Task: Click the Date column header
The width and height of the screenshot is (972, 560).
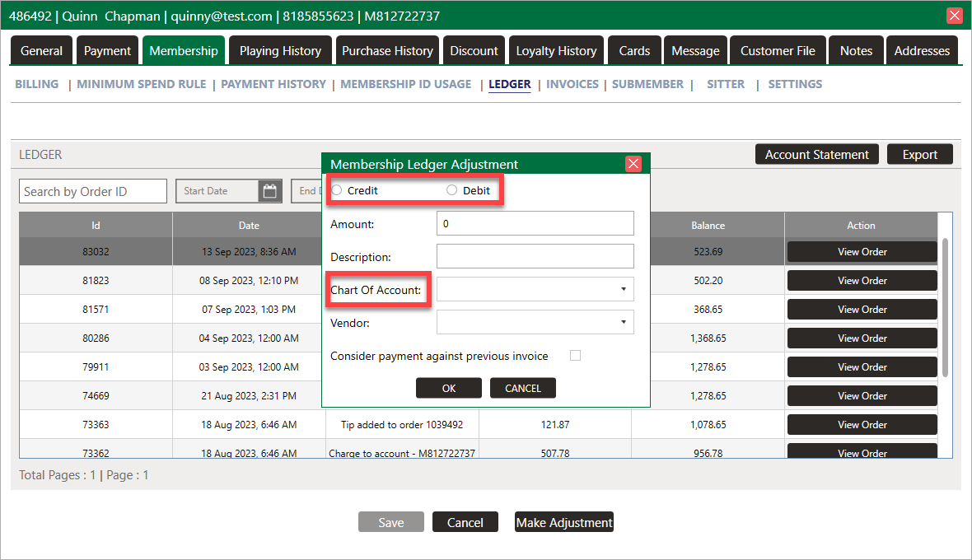Action: point(250,226)
